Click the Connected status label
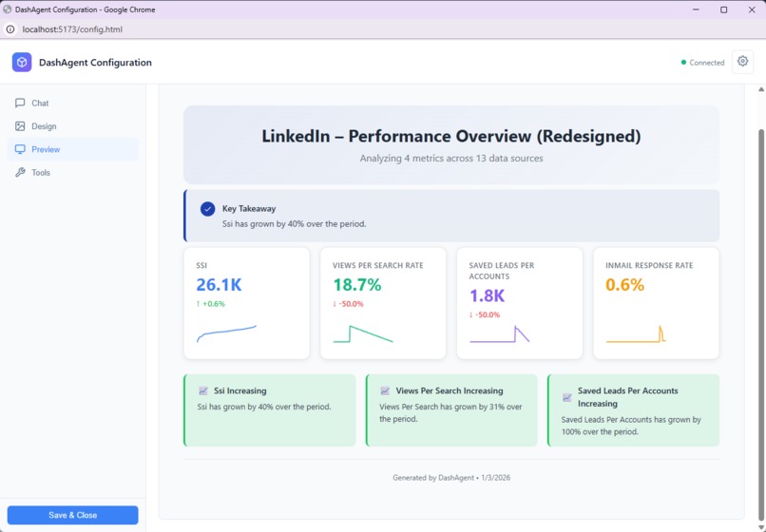 [707, 63]
